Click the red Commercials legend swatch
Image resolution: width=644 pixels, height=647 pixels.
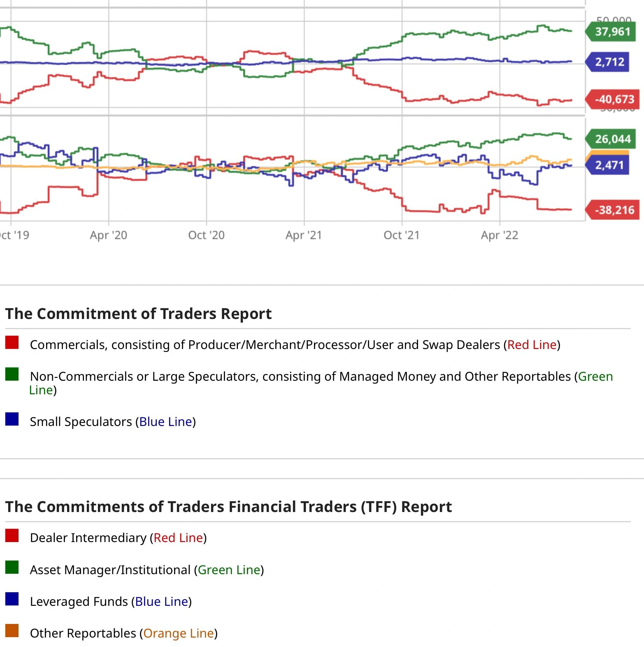(x=12, y=342)
